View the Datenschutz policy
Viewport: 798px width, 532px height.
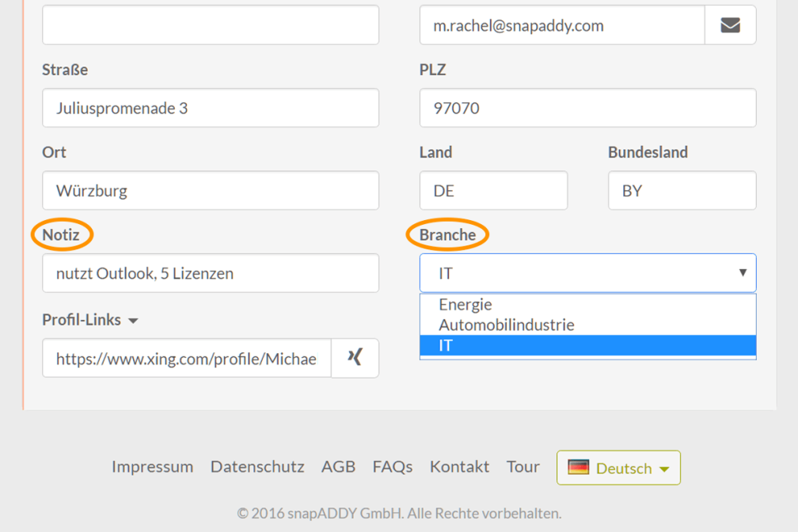[257, 467]
